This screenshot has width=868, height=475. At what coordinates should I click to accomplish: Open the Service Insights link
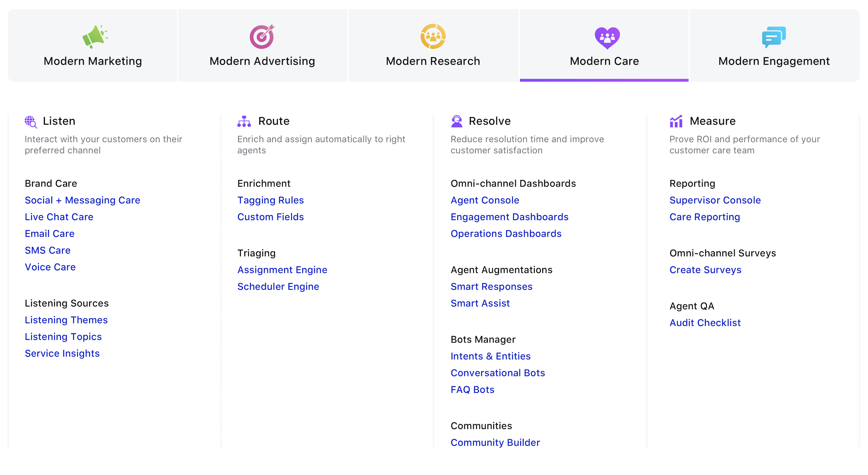coord(62,353)
